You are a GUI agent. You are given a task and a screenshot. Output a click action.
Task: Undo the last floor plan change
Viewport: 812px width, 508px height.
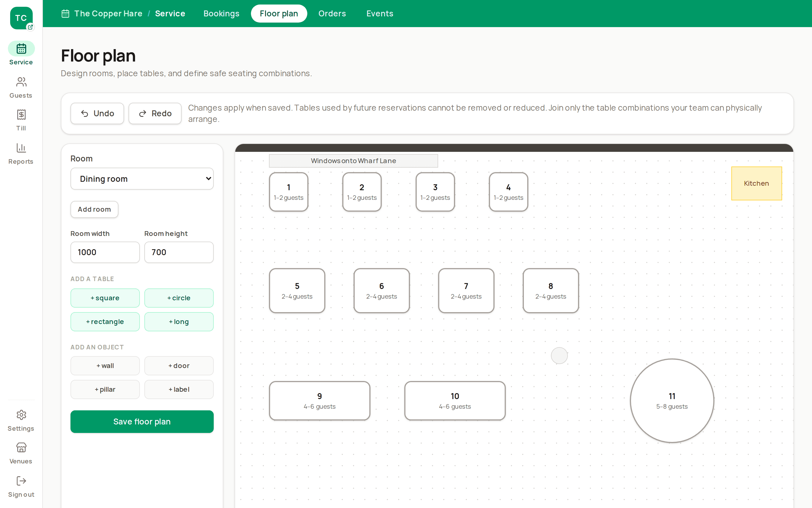point(97,113)
